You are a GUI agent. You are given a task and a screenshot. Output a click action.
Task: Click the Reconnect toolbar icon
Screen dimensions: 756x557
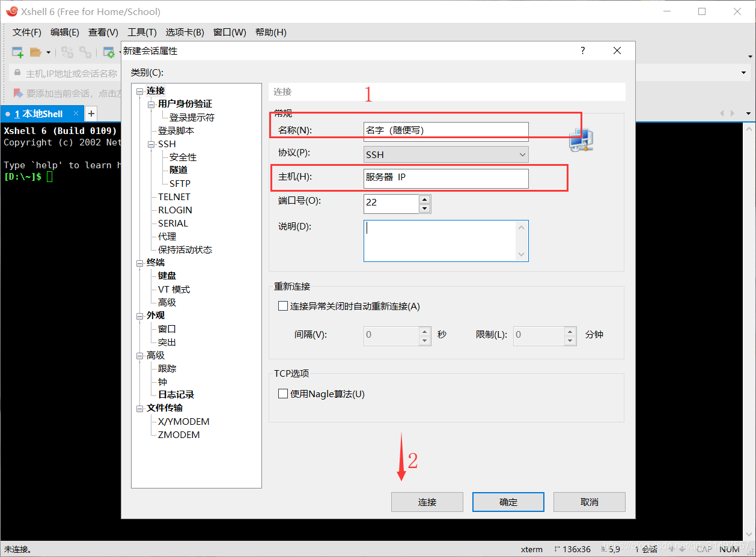pyautogui.click(x=86, y=52)
